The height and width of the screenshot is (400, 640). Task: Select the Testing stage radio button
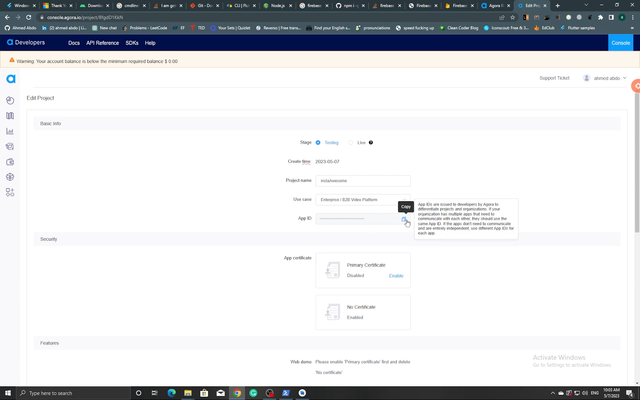[318, 142]
